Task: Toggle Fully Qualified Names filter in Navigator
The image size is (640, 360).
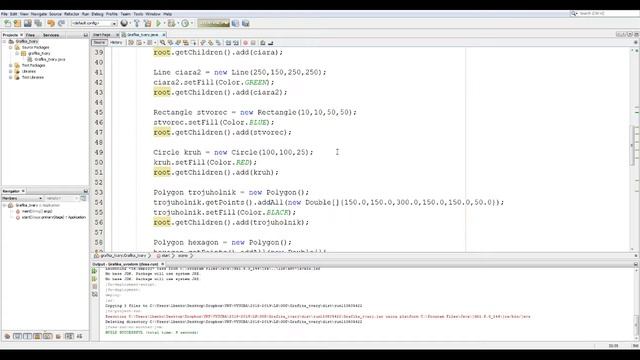Action: point(58,336)
